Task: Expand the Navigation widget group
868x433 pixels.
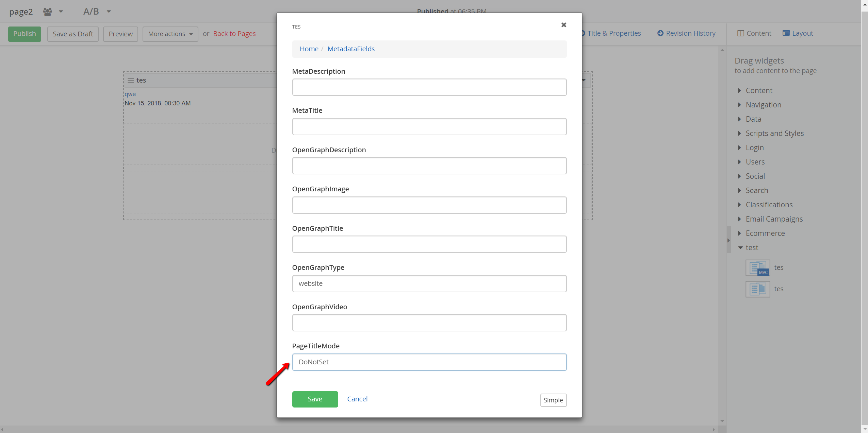Action: [x=763, y=105]
